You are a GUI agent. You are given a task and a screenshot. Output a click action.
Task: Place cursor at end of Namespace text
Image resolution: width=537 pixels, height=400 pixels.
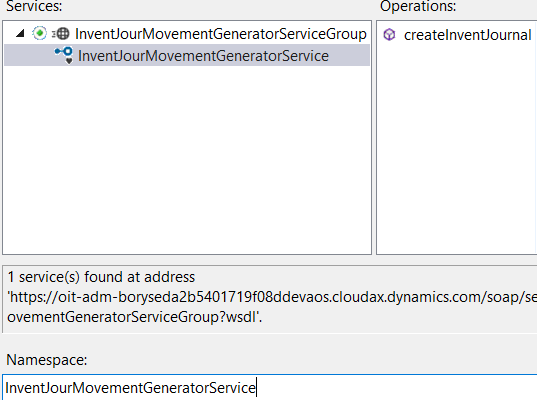[x=256, y=388]
